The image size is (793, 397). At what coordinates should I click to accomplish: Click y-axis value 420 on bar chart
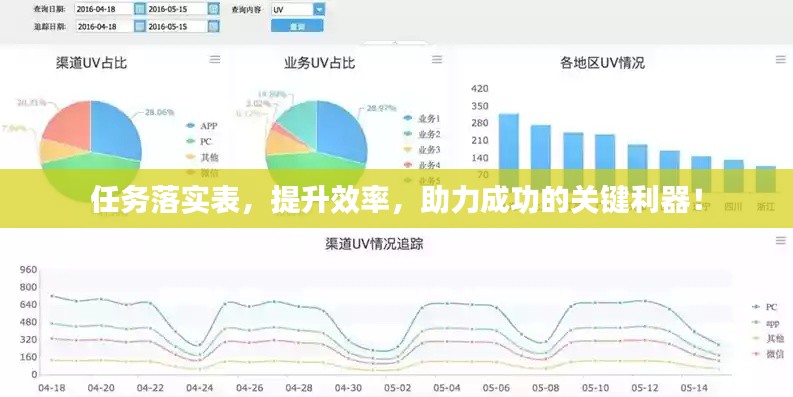pyautogui.click(x=480, y=89)
